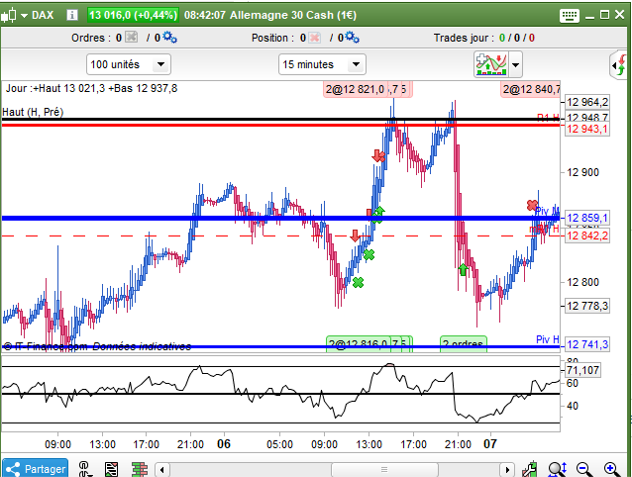The image size is (632, 477).
Task: Click the Haut (H, Pré) indicator label
Action: [x=33, y=112]
